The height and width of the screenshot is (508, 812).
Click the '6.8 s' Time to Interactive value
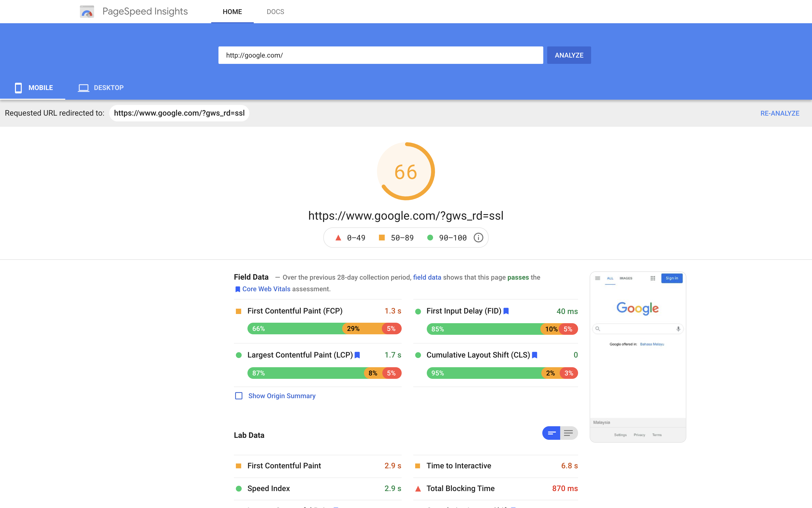(x=569, y=466)
